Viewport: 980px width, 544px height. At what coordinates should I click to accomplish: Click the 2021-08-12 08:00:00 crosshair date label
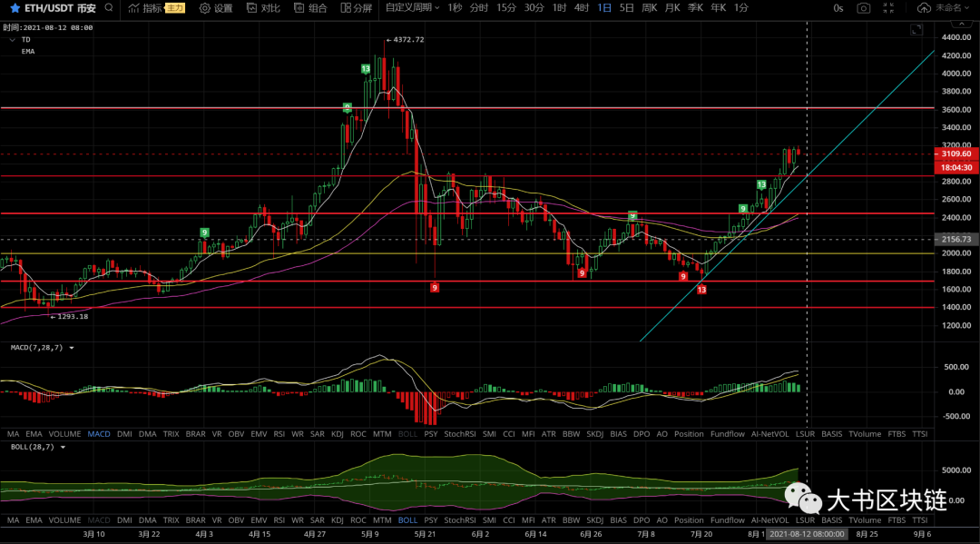[x=807, y=534]
